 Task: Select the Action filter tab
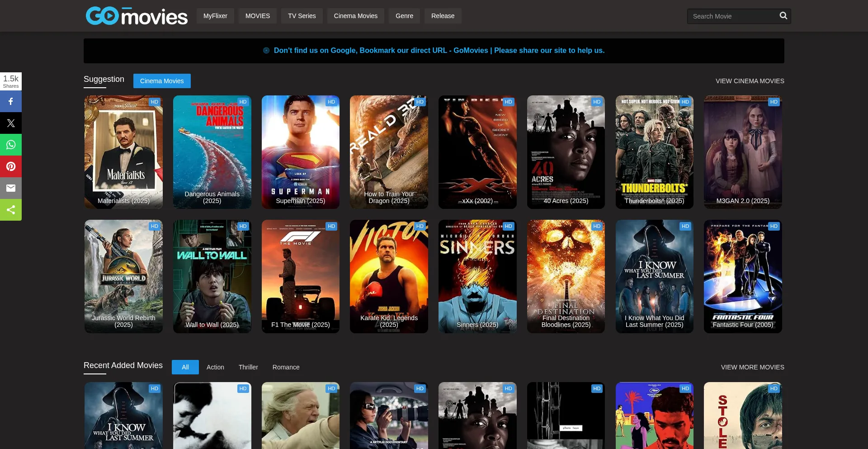(x=215, y=367)
